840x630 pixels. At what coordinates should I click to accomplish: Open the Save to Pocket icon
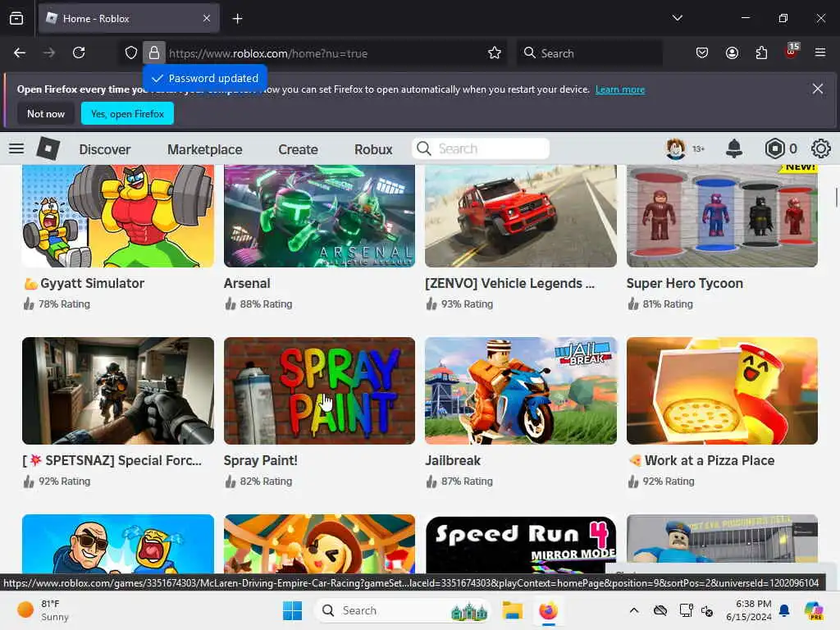pyautogui.click(x=702, y=52)
